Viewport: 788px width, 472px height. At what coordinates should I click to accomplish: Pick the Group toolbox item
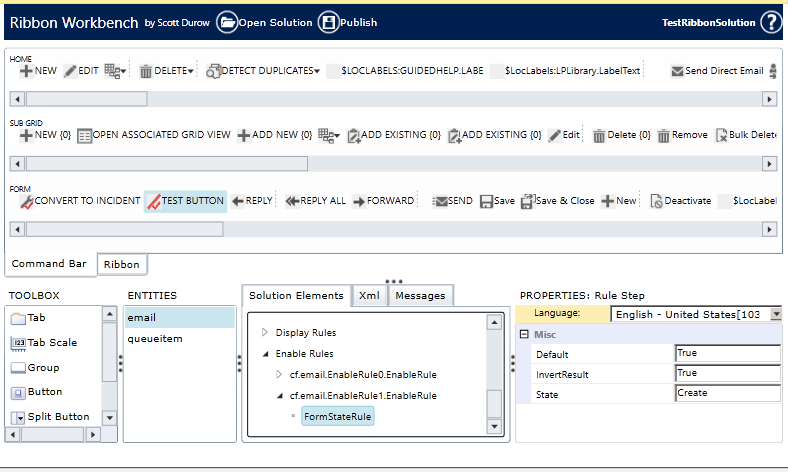point(35,367)
